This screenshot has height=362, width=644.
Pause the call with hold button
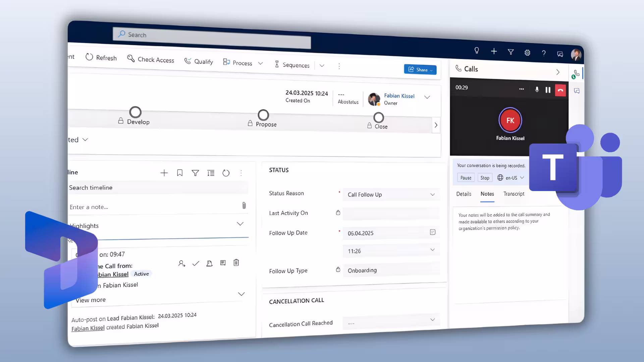click(x=548, y=90)
